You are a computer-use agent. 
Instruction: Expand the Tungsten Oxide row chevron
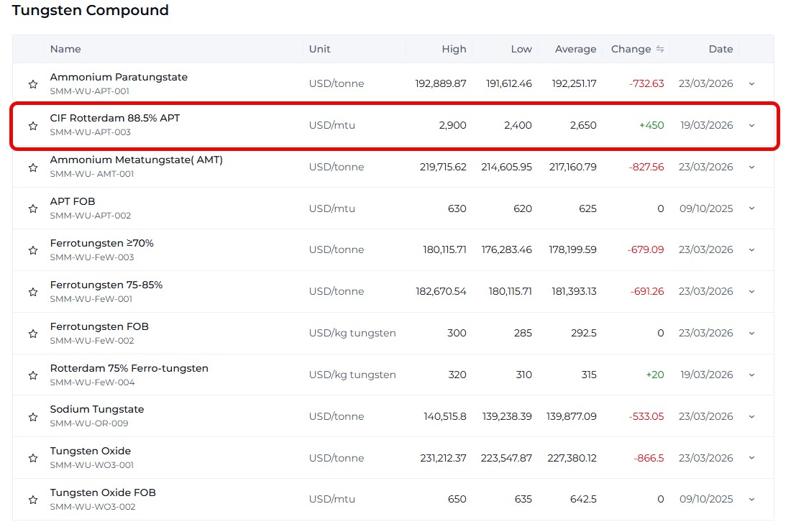click(752, 458)
